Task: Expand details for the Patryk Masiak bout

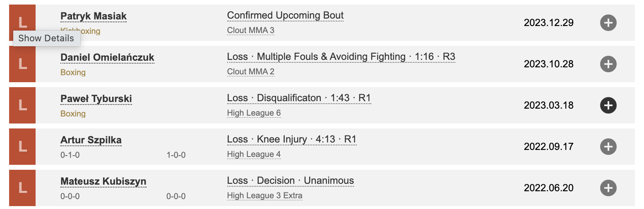Action: tap(608, 23)
